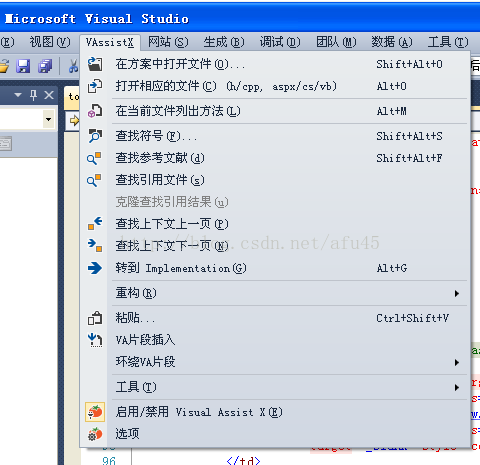Image resolution: width=480 pixels, height=465 pixels.
Task: Open the 团队(M) menu
Action: pyautogui.click(x=336, y=42)
